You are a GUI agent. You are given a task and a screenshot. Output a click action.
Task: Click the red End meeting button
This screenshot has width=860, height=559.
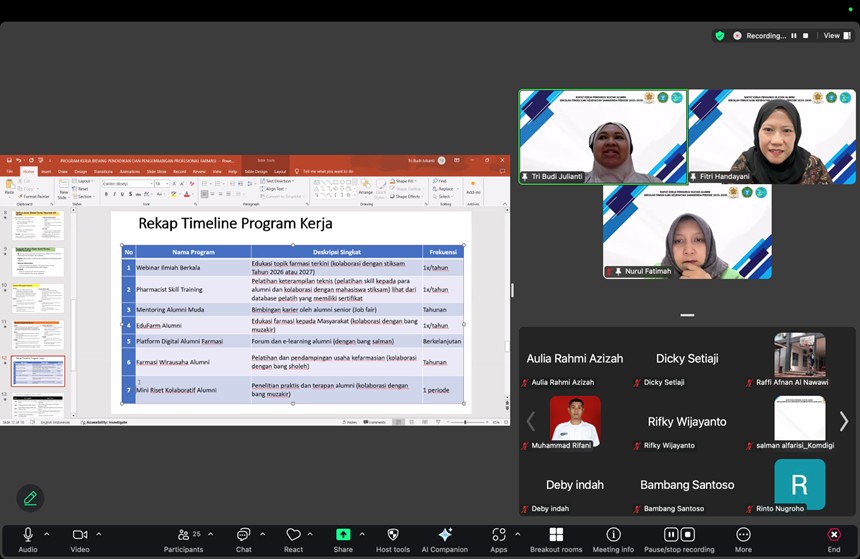pos(833,539)
